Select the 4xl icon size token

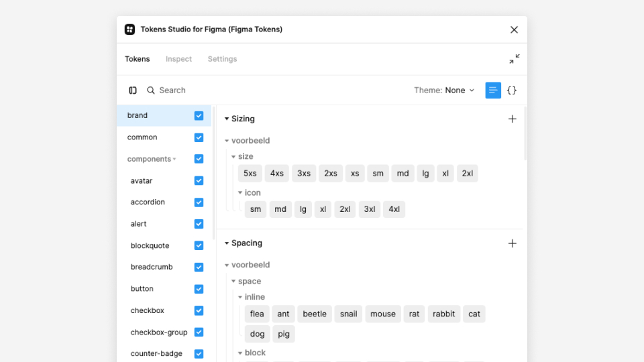pyautogui.click(x=394, y=209)
